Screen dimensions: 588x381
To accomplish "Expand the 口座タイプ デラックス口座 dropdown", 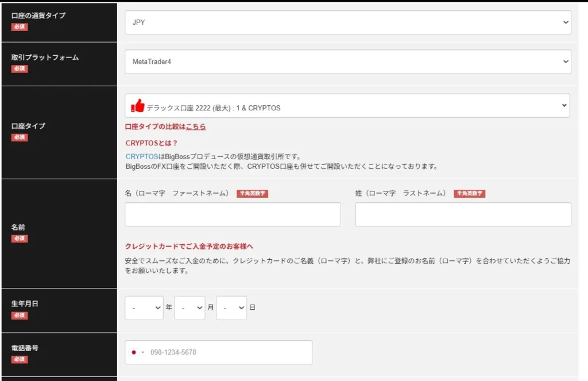I will [x=347, y=106].
